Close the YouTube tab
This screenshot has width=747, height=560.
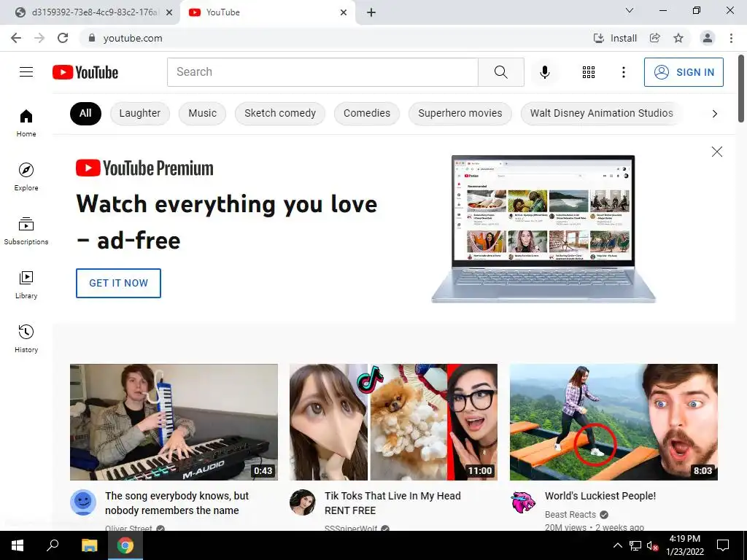344,12
